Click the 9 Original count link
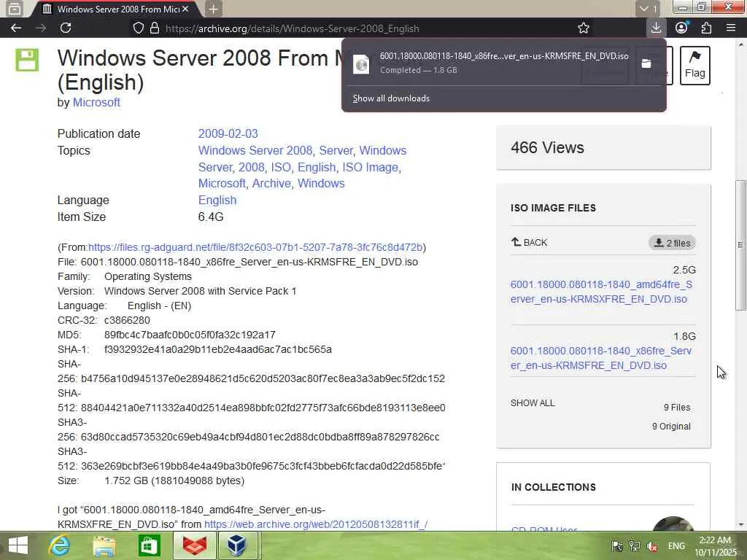 coord(671,426)
